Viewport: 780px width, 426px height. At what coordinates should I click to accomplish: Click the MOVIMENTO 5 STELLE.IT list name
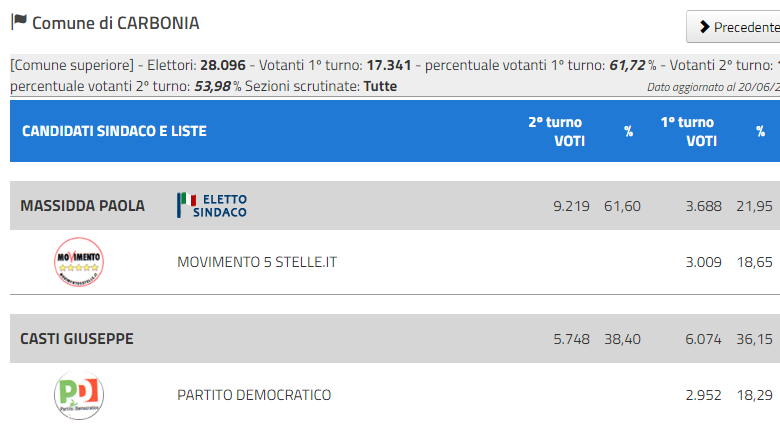tap(257, 262)
